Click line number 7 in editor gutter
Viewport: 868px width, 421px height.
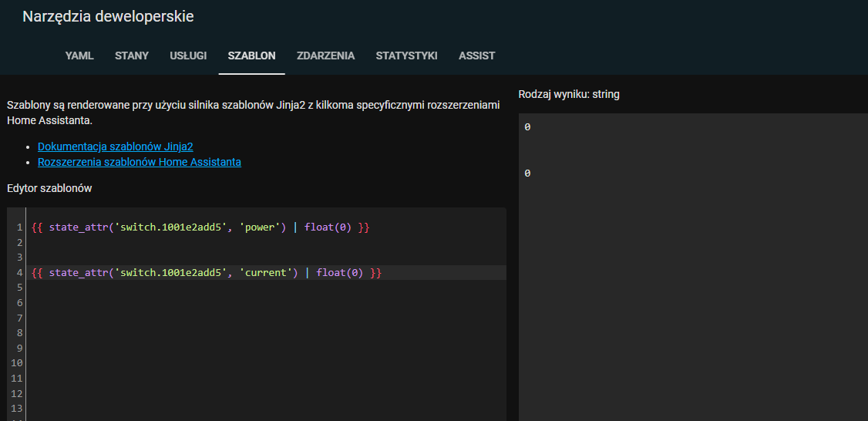click(19, 318)
